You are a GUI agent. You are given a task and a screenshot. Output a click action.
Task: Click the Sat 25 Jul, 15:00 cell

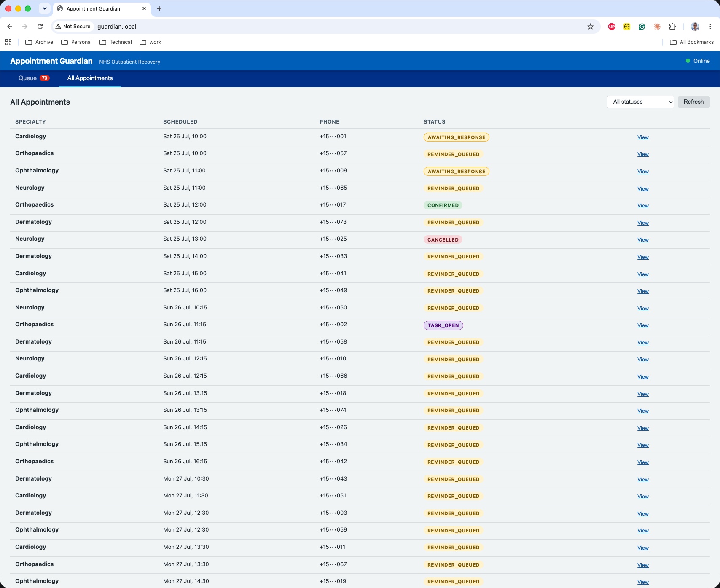point(185,274)
